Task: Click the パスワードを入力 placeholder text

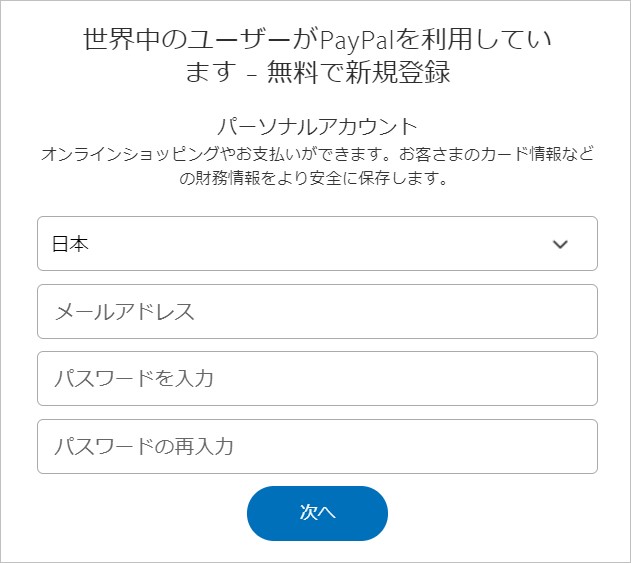Action: coord(133,379)
